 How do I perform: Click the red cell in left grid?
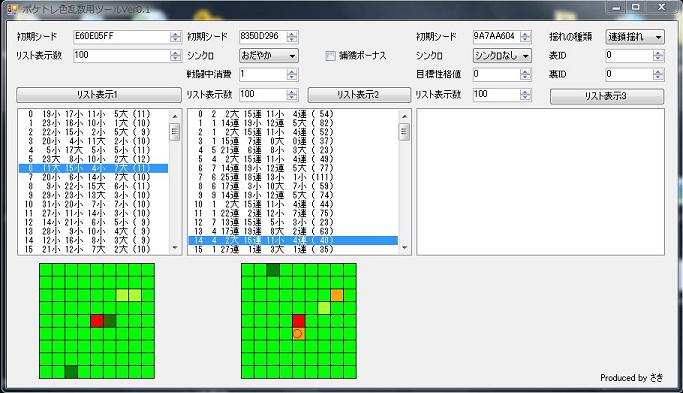click(x=97, y=321)
